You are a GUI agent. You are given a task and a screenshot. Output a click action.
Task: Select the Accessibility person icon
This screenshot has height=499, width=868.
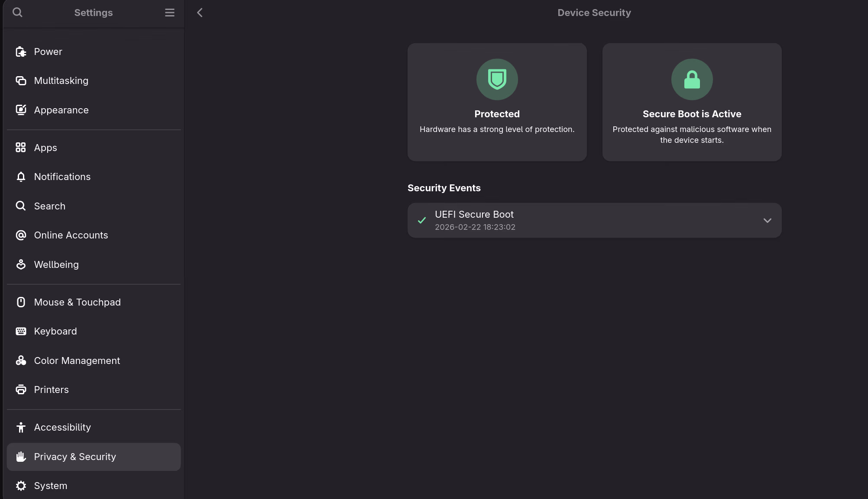click(21, 427)
